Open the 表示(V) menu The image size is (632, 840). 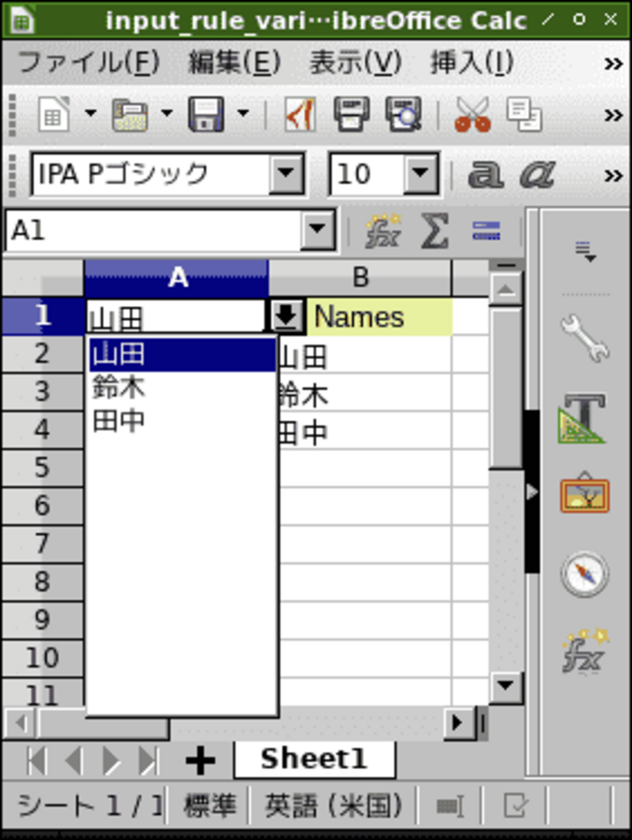355,63
